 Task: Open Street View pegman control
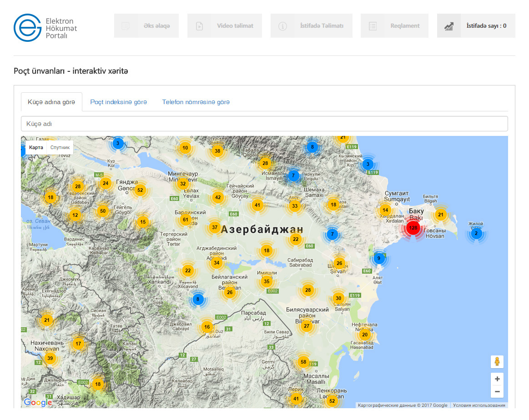(497, 362)
